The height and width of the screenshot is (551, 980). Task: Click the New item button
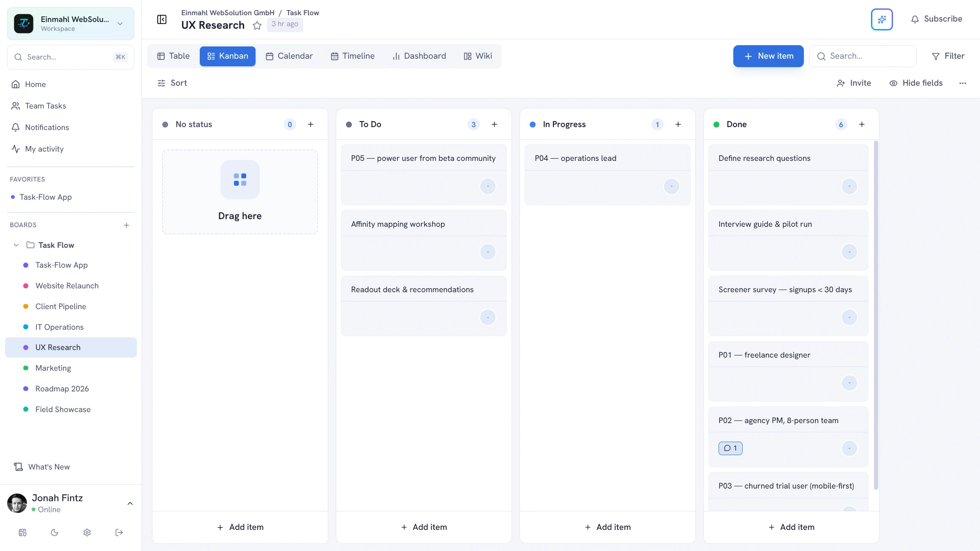pos(768,56)
